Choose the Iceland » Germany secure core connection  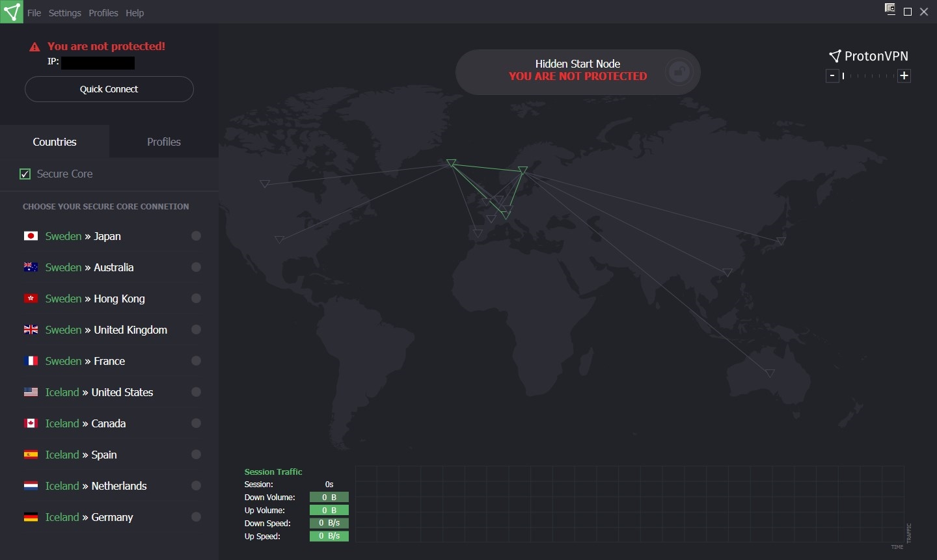point(109,517)
